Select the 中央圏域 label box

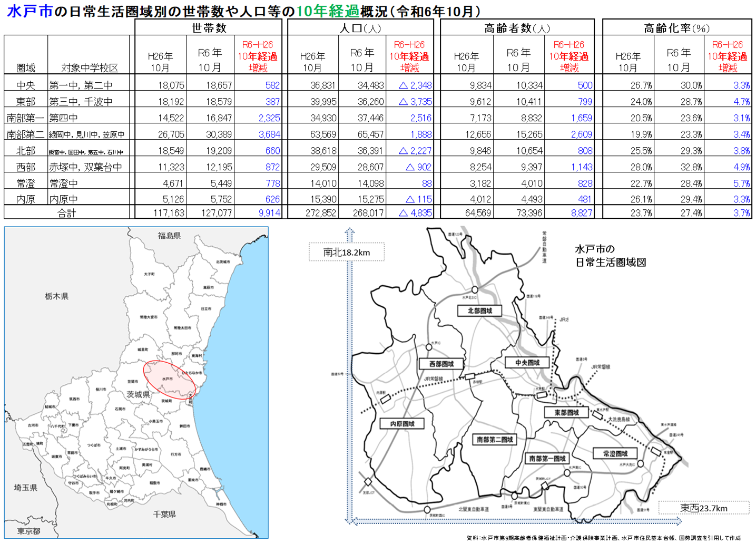coord(527,363)
